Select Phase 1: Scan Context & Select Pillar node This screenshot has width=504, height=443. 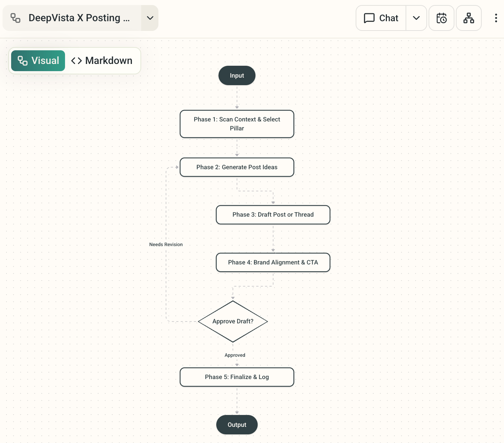pos(237,124)
